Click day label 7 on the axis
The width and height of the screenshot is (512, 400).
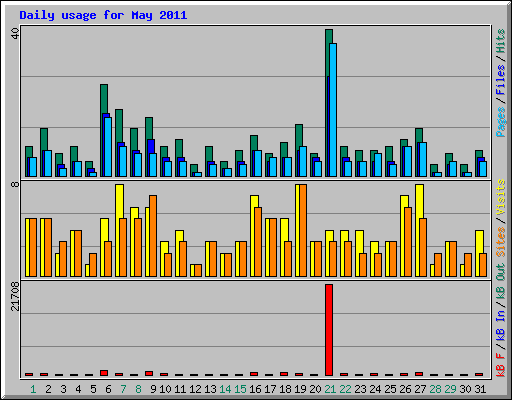[123, 389]
